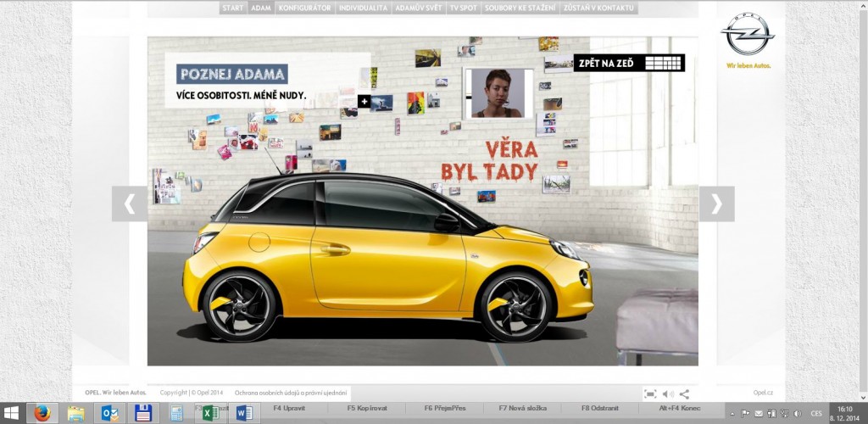Open network status tray icon
Viewport: 868px width, 424px height.
pyautogui.click(x=784, y=414)
